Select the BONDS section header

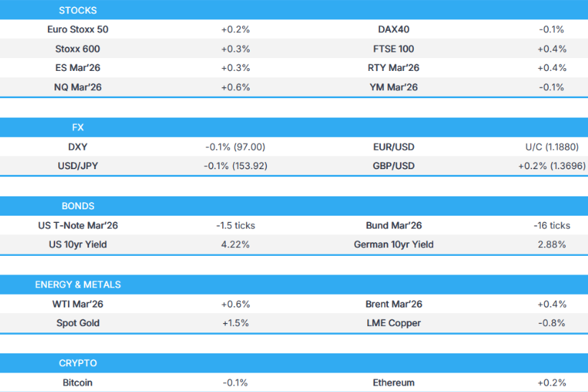tap(77, 206)
